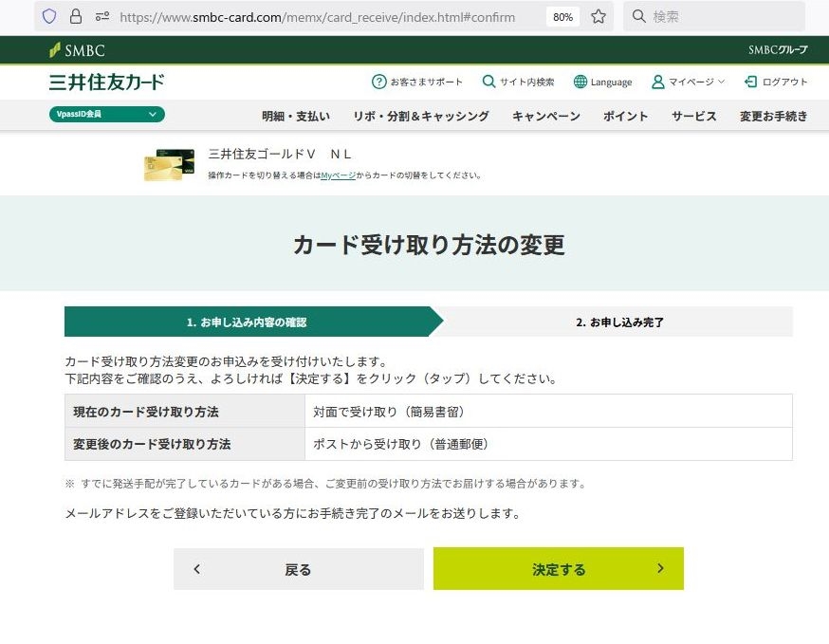Open the SMBCグループ link
The height and width of the screenshot is (644, 829).
coord(778,49)
